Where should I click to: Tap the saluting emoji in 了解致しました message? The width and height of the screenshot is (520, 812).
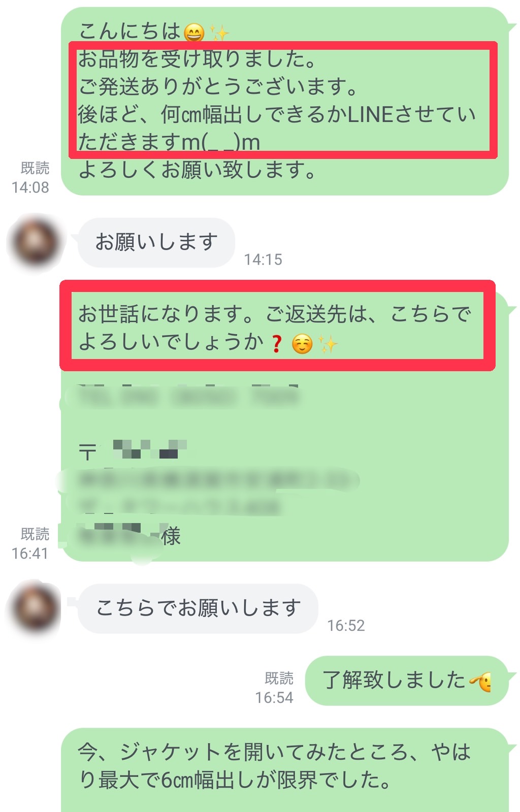[x=480, y=680]
